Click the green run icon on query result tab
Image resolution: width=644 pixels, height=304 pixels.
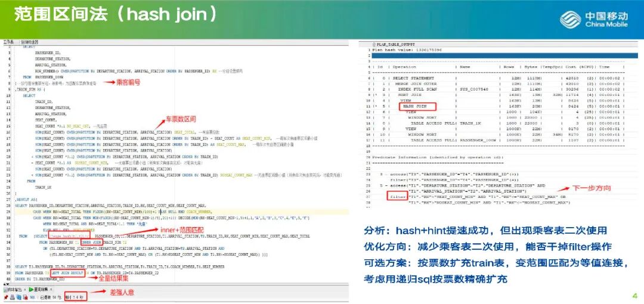(31, 290)
